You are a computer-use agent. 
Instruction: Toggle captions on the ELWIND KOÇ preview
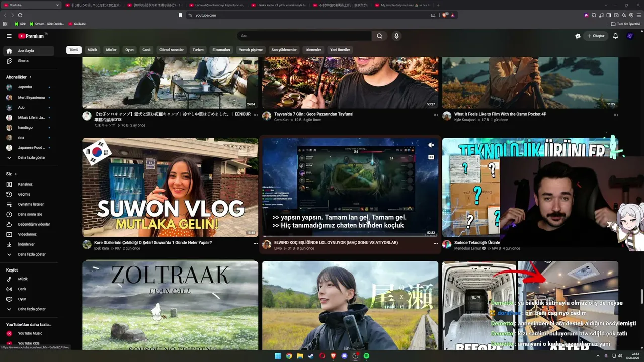(x=431, y=157)
